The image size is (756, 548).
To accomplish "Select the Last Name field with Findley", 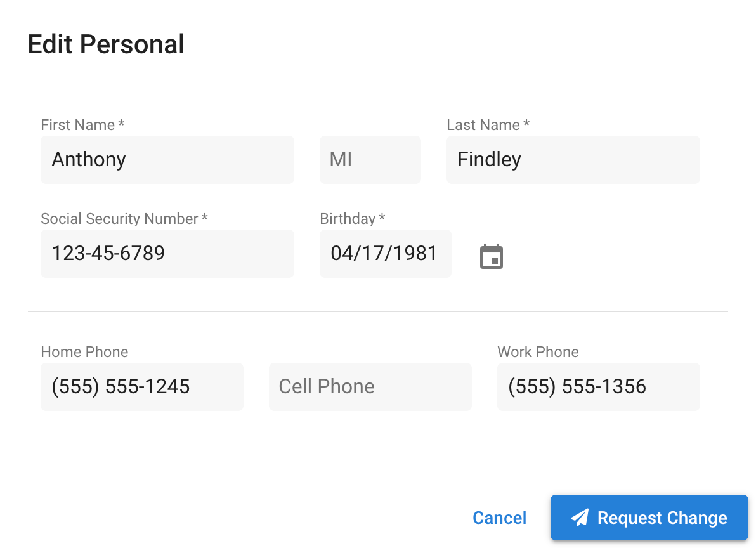I will (x=573, y=160).
